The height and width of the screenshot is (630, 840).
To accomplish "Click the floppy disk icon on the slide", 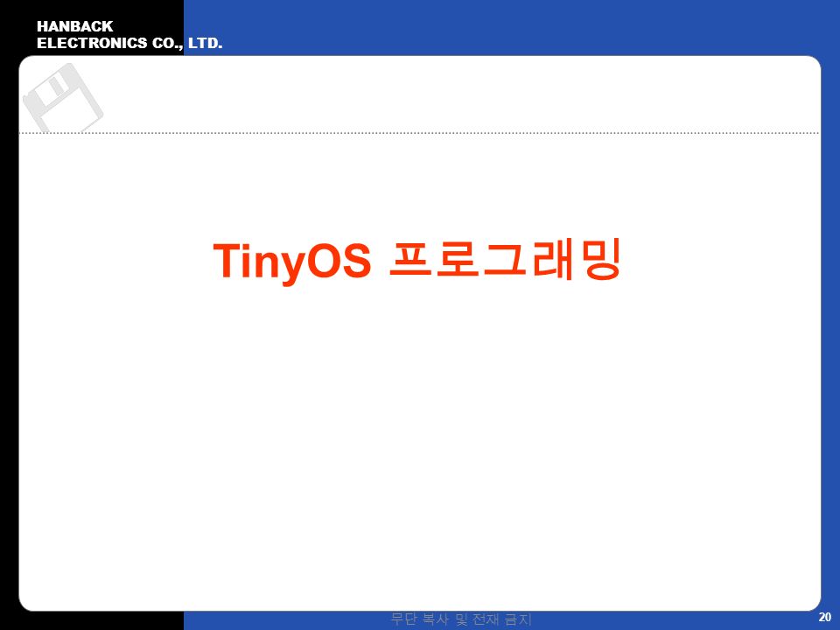I will 63,97.
